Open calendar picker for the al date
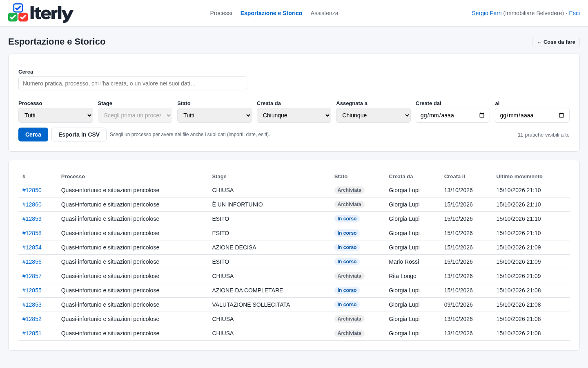The image size is (588, 368). (561, 115)
